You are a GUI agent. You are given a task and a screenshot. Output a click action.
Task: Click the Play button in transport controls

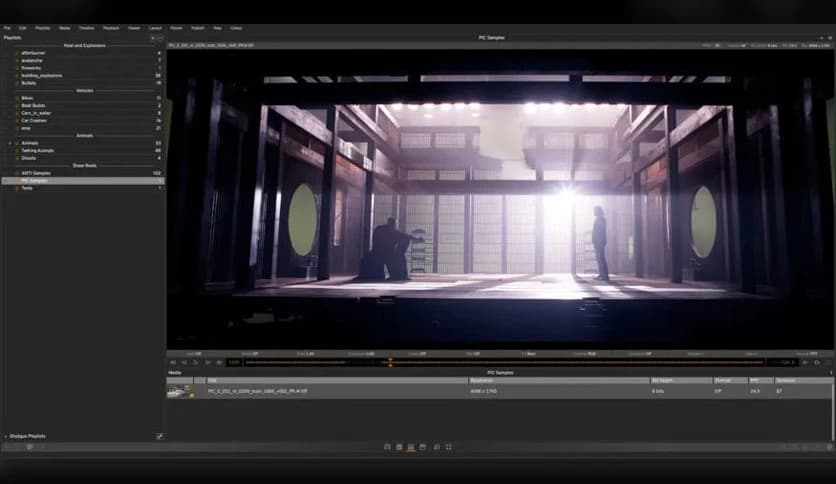click(x=196, y=362)
